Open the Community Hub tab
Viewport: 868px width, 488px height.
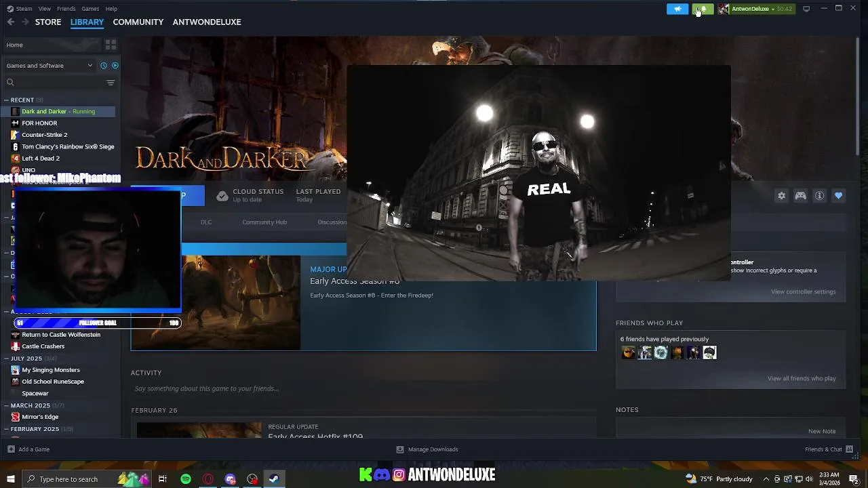[x=264, y=222]
